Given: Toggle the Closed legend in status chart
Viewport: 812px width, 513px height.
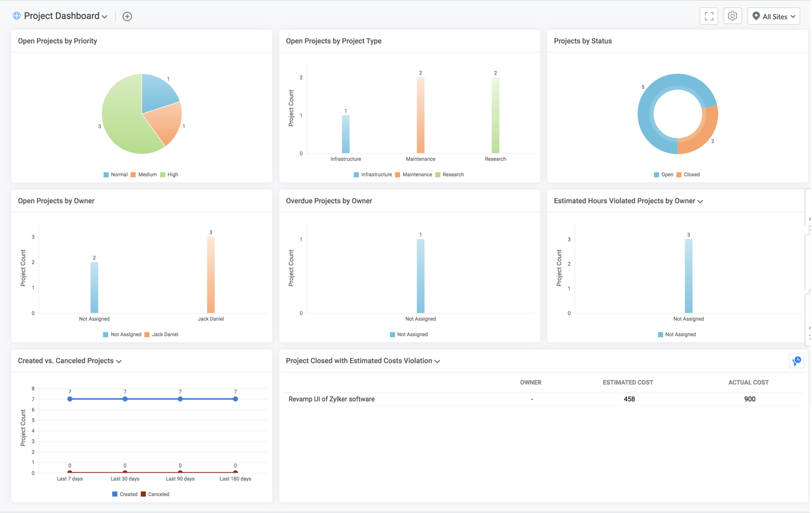Looking at the screenshot, I should coord(688,175).
